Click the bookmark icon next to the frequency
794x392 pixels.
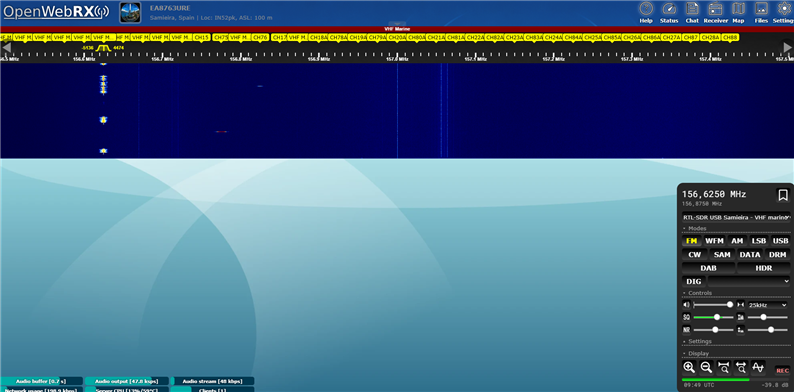[x=782, y=195]
